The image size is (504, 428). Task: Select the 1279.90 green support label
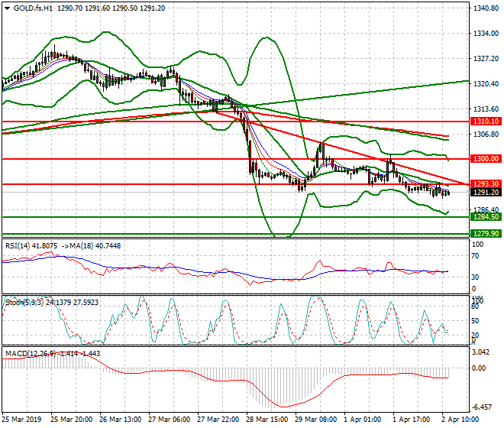[x=486, y=233]
